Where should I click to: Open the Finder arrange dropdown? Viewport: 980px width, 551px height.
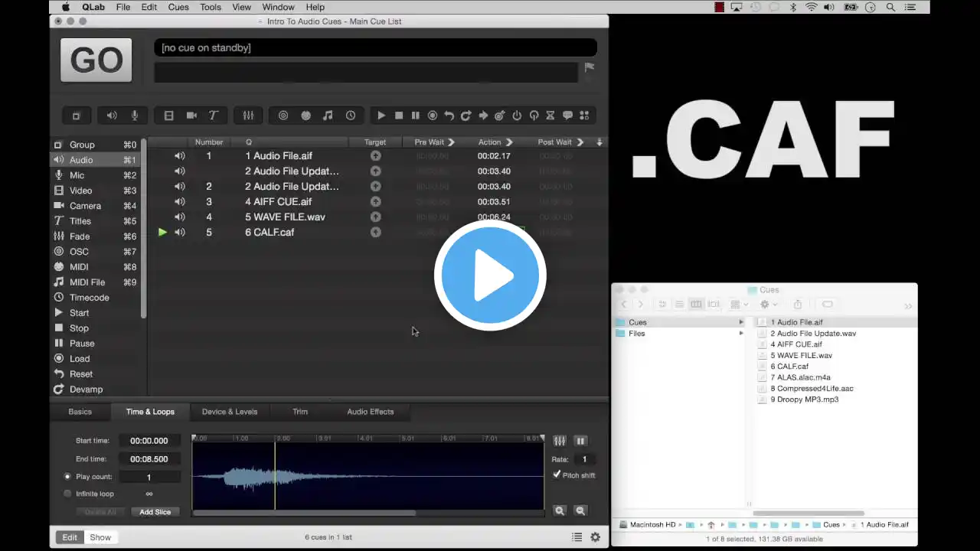click(x=739, y=305)
